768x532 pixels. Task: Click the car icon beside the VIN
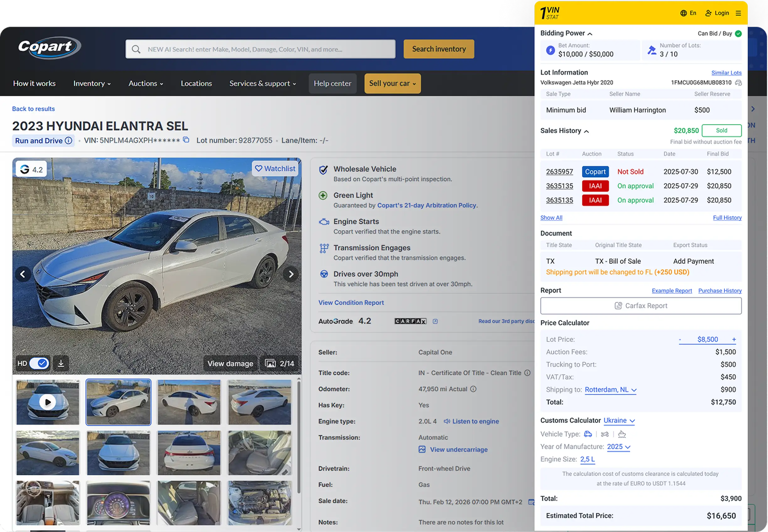(738, 83)
